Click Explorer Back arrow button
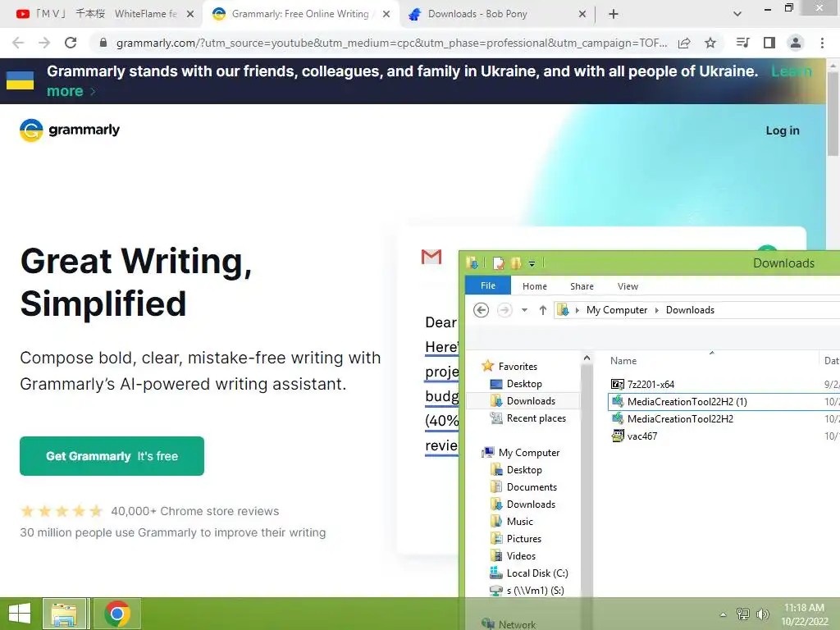Viewport: 840px width, 630px height. click(481, 310)
